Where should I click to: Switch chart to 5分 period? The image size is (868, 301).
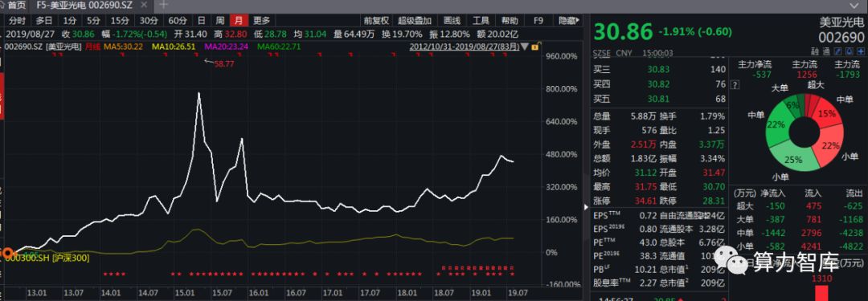click(x=93, y=21)
